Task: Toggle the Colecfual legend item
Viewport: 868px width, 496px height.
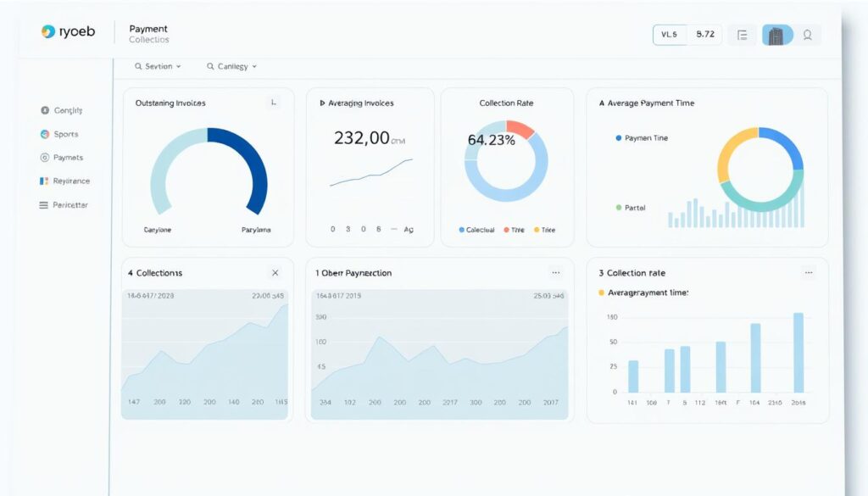Action: (461, 230)
